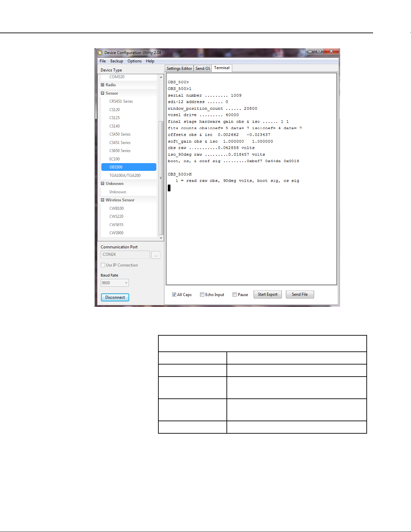Viewport: 411px width, 532px height.
Task: Click the 'vcsel drive' terminal line
Action: 203,115
